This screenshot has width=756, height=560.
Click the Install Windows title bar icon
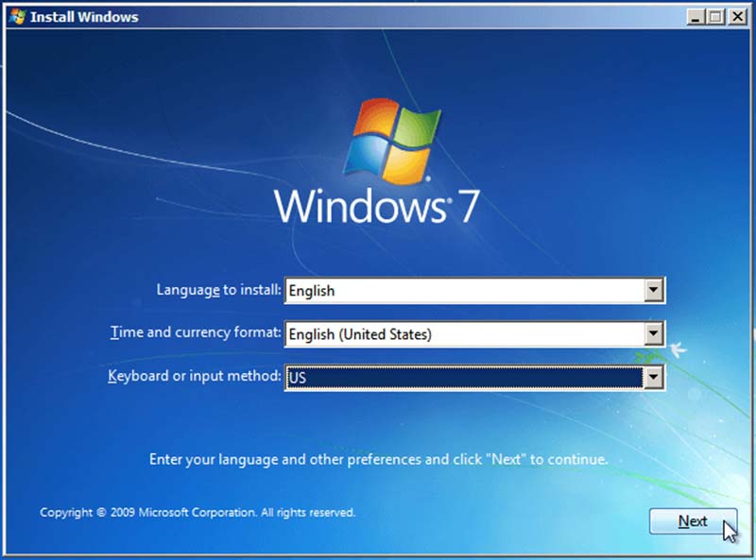[17, 17]
